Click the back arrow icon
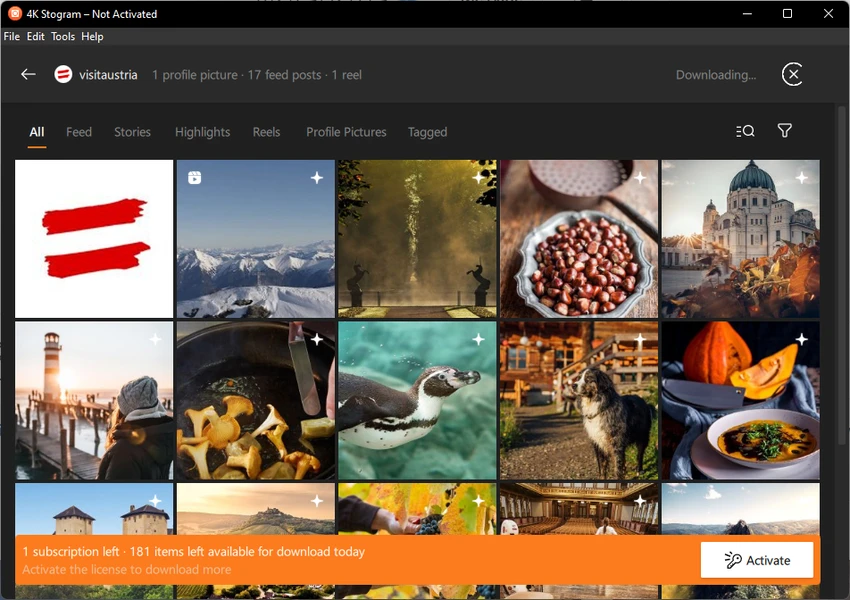 coord(28,74)
